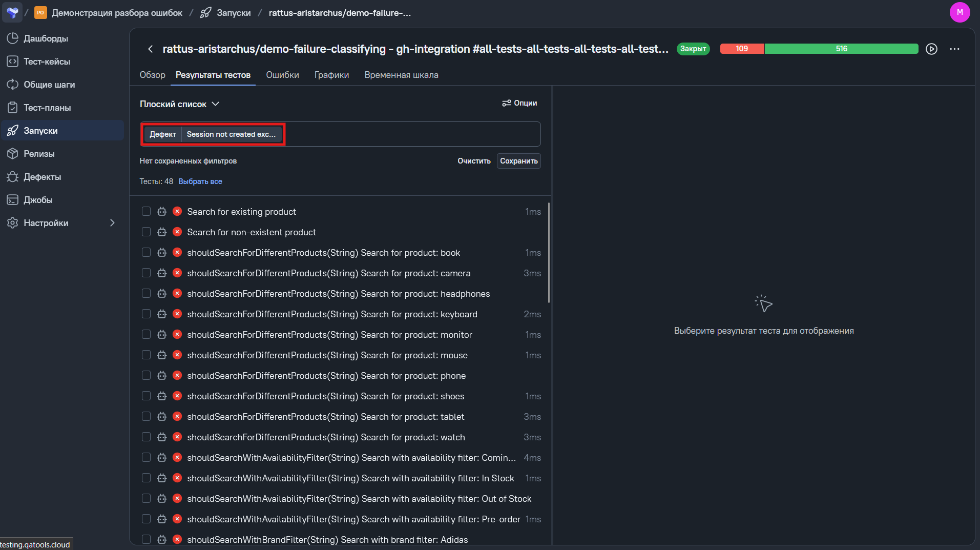Viewport: 980px width, 550px height.
Task: Open Дефекты bug icon in sidebar
Action: pos(13,177)
